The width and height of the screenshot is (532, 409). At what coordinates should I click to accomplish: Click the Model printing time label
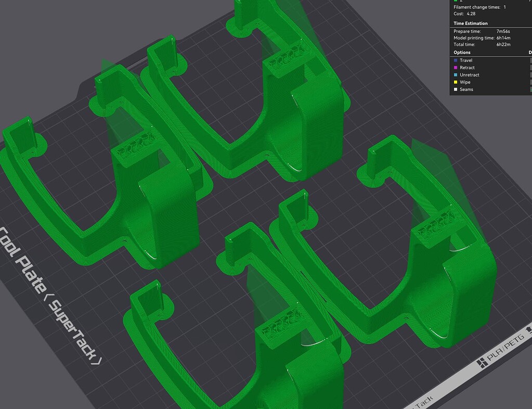point(474,38)
